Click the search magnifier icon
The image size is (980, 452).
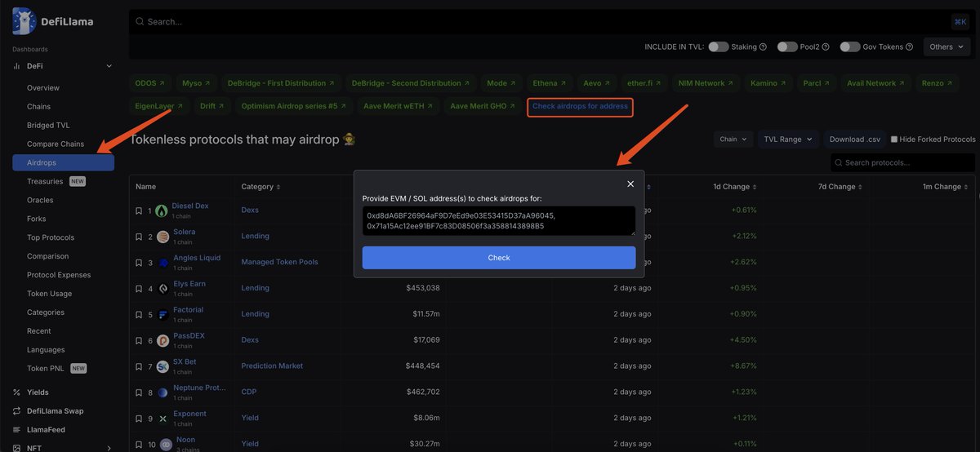coord(140,22)
